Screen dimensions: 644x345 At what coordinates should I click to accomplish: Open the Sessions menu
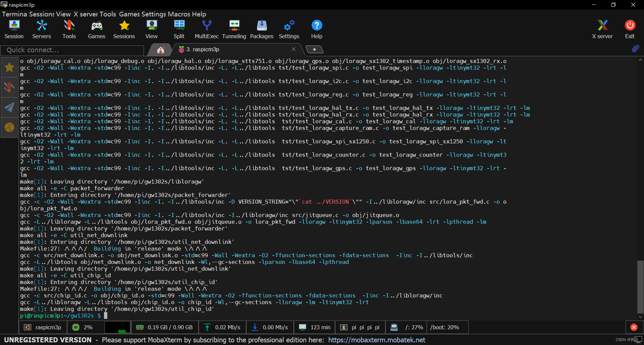[42, 14]
